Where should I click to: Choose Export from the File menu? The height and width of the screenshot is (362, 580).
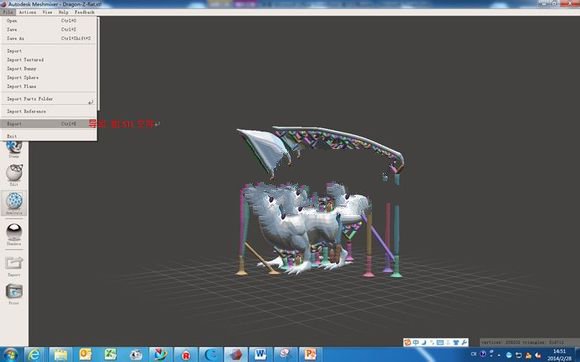tap(48, 124)
